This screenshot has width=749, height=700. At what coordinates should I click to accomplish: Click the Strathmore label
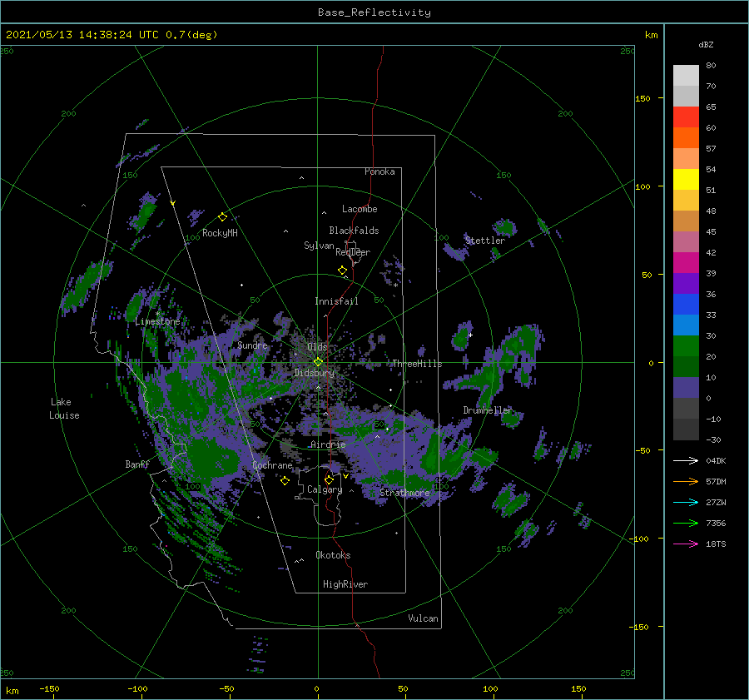[404, 493]
